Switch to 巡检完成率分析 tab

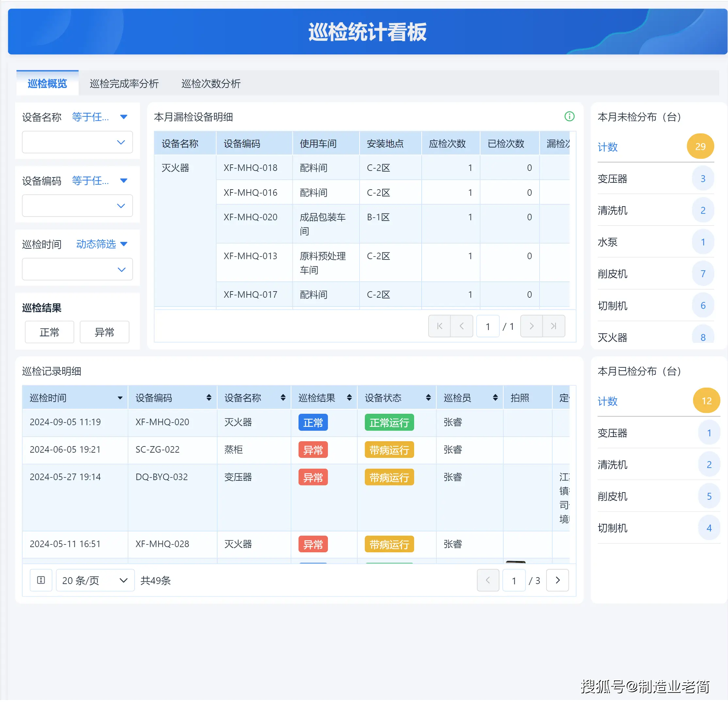(124, 84)
